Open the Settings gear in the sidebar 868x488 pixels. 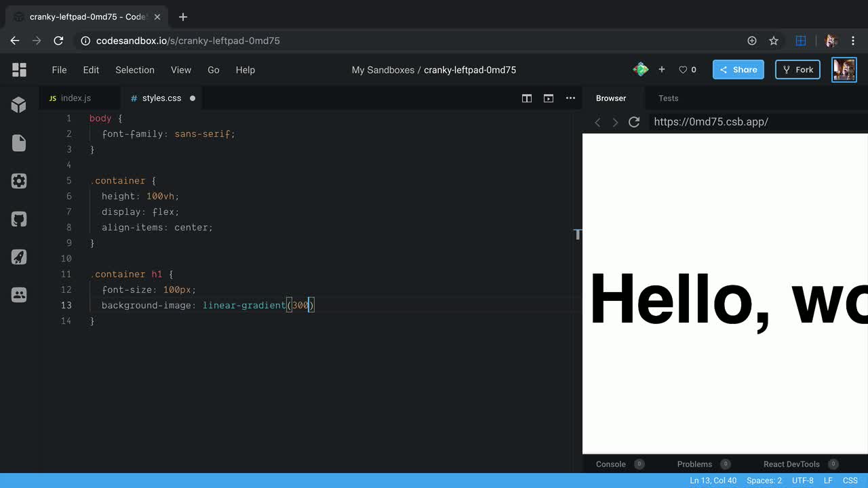click(x=18, y=181)
